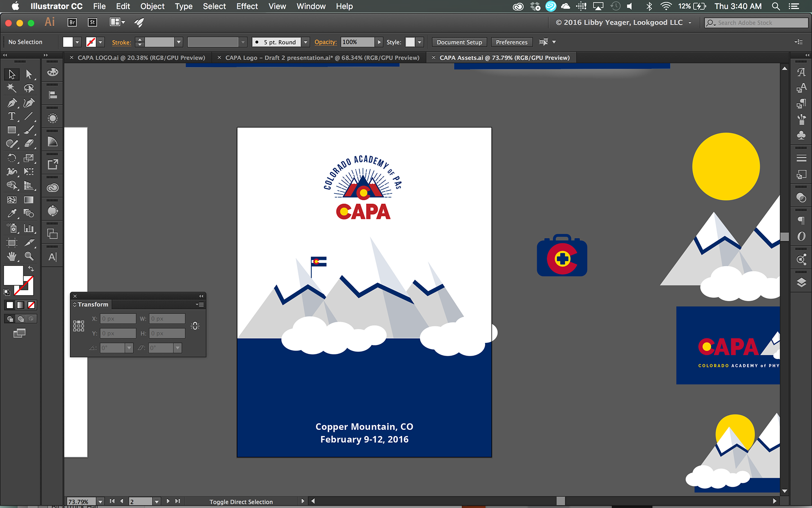Select the Scale tool
The height and width of the screenshot is (508, 812).
tap(29, 158)
